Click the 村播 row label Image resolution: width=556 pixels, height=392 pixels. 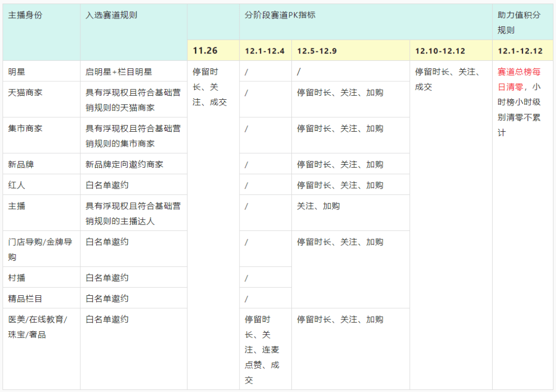(x=16, y=278)
